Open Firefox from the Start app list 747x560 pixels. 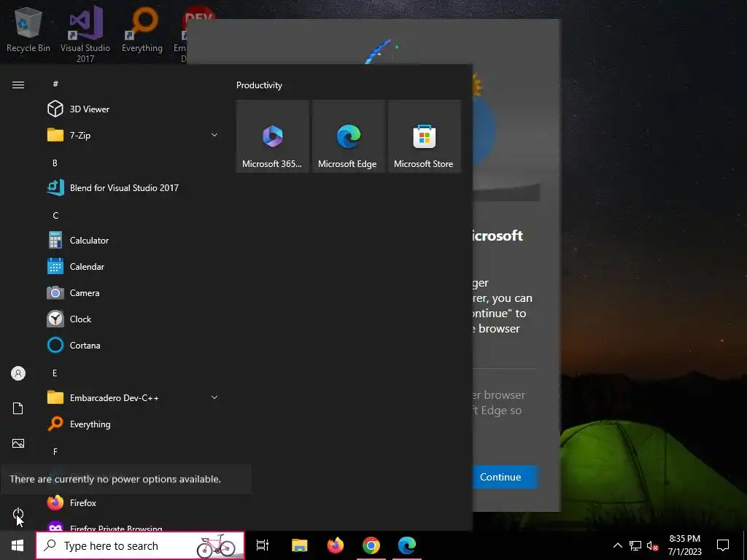133,502
